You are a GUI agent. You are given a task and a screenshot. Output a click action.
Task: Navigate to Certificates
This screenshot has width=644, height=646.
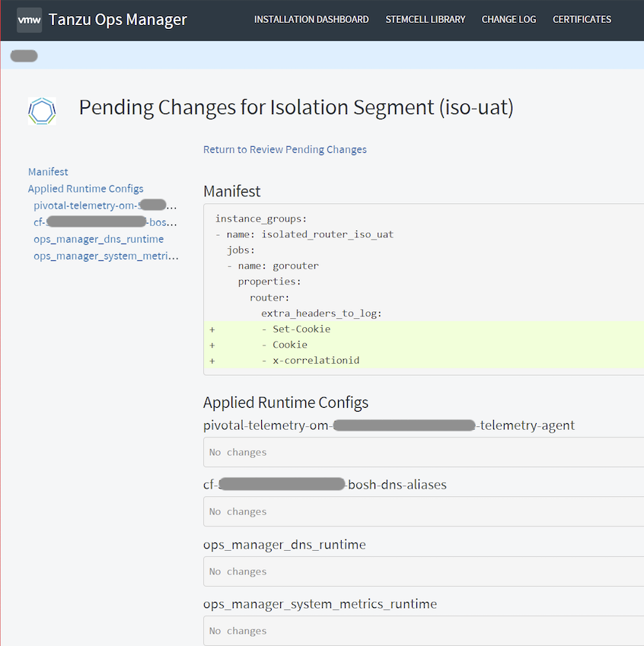tap(582, 19)
